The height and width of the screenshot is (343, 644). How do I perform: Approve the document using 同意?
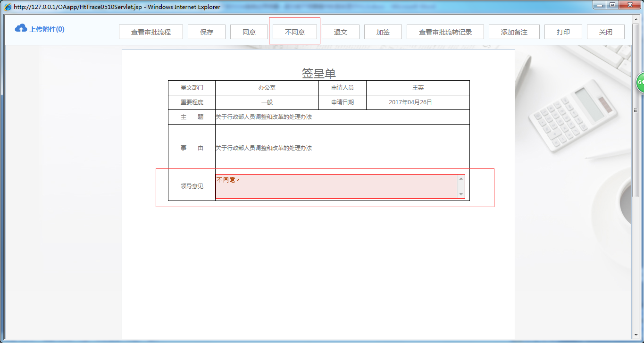coord(249,32)
